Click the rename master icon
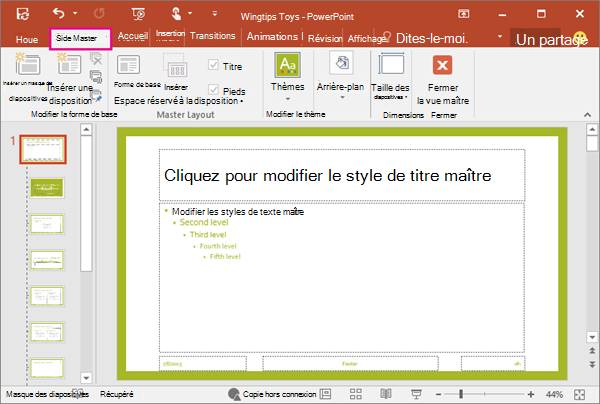Viewport: 600px width, 404px height. point(96,77)
